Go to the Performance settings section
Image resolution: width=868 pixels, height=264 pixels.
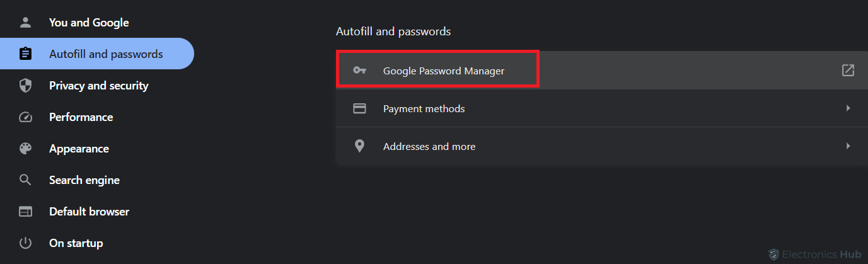tap(97, 117)
